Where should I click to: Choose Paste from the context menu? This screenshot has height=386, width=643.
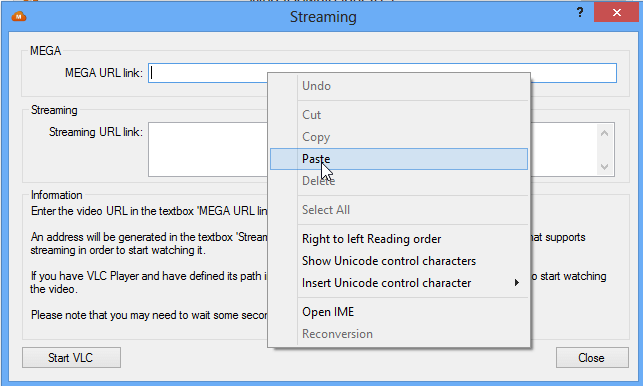click(x=399, y=159)
